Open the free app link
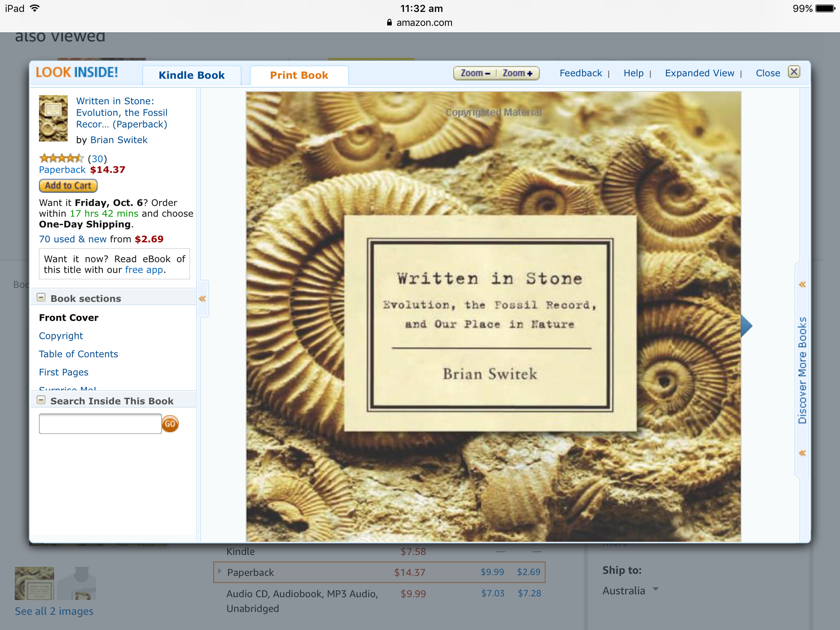This screenshot has height=630, width=840. pos(144,270)
